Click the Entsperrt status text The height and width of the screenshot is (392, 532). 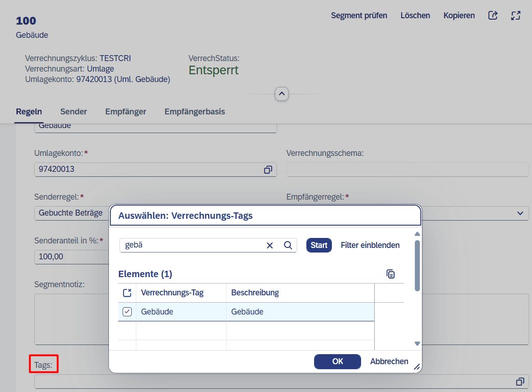point(213,70)
